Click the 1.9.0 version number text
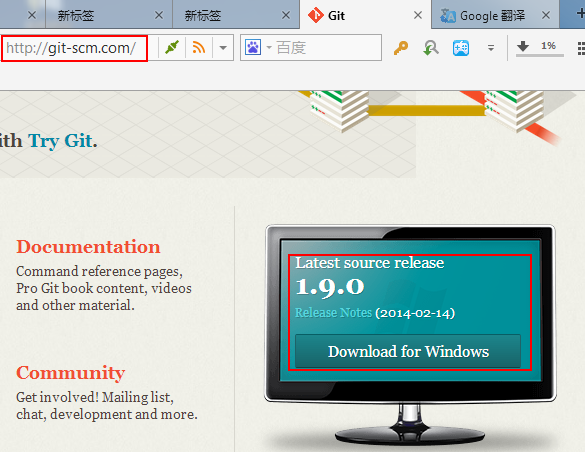 [330, 287]
